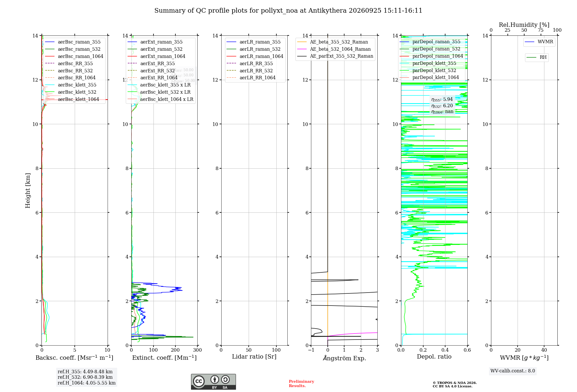The height and width of the screenshot is (392, 577).
Task: Click legend entry aerExt_raman_355
Action: tap(155, 42)
